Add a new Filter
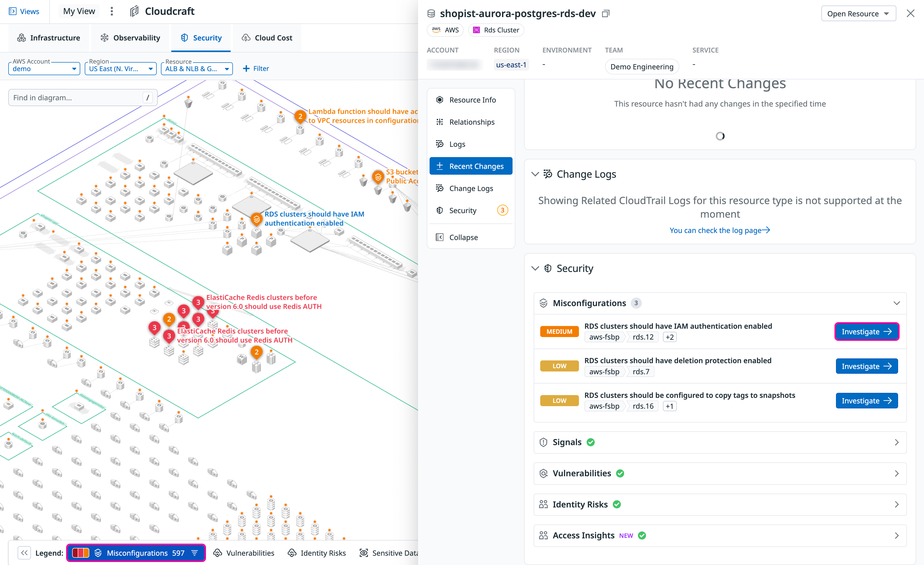Image resolution: width=924 pixels, height=565 pixels. pyautogui.click(x=256, y=69)
